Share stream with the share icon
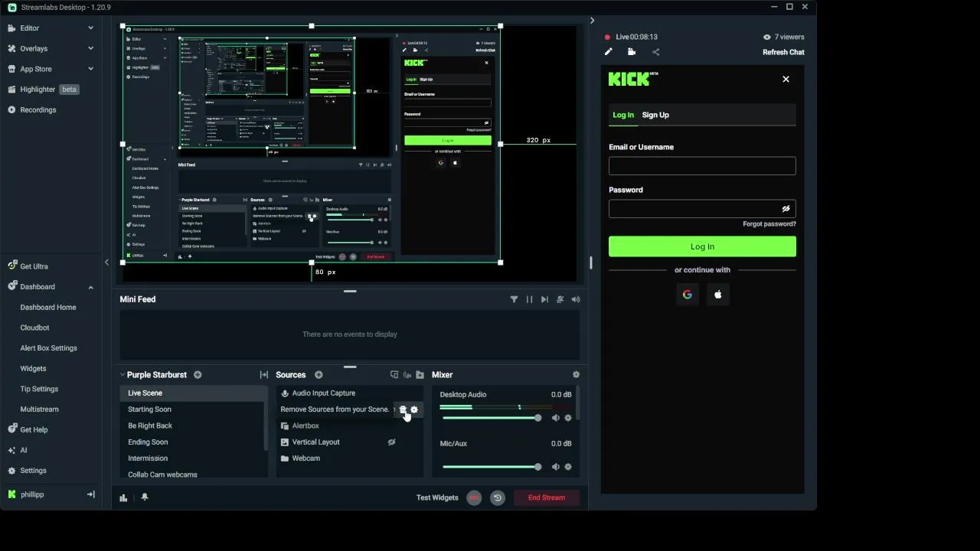The width and height of the screenshot is (980, 551). pos(656,52)
